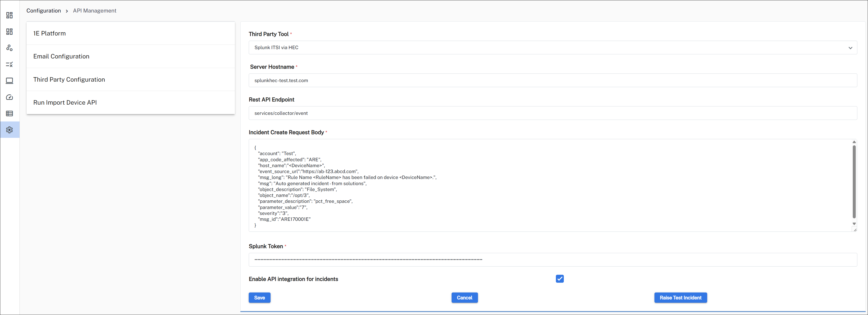Focus the Splunk Token password field
868x315 pixels.
[x=553, y=260]
